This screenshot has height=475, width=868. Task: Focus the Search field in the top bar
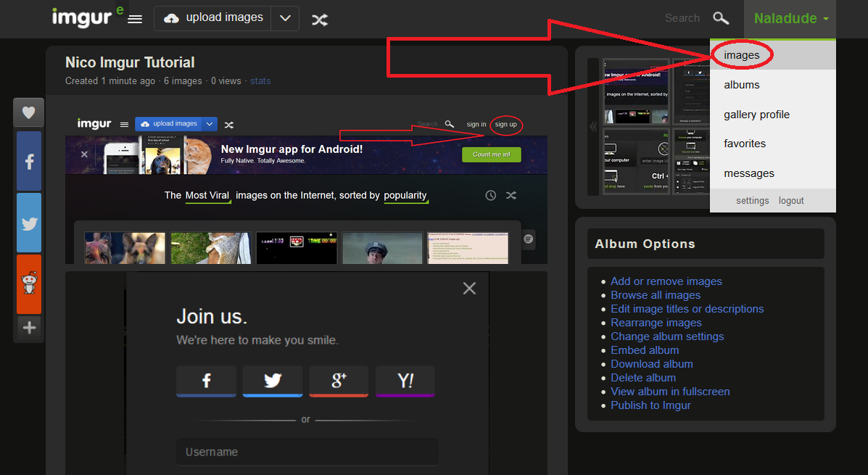(682, 18)
